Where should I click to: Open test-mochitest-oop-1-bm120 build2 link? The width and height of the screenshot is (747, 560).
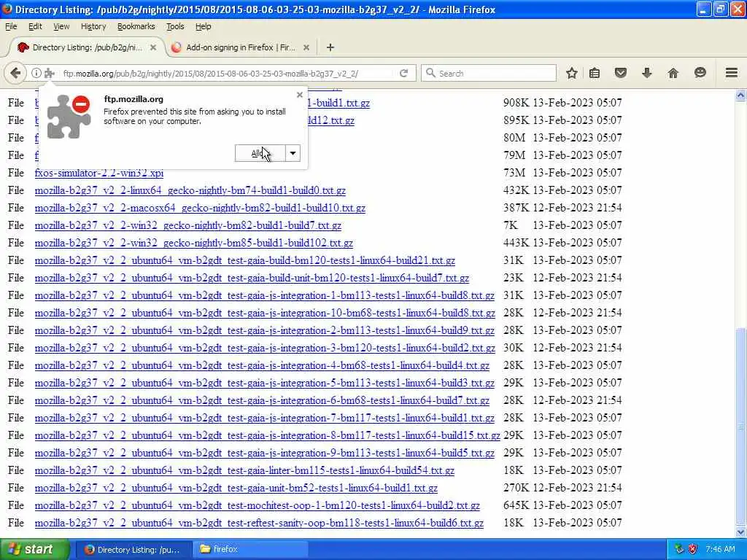point(258,505)
